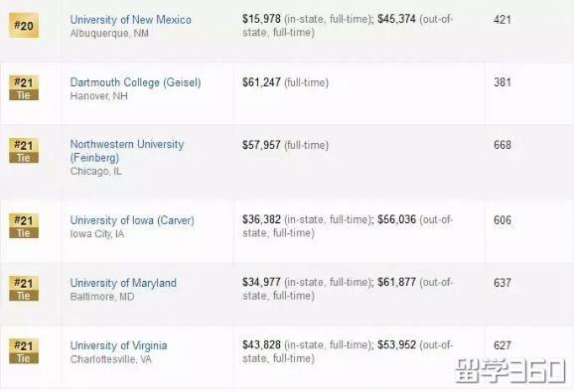
Task: Open Northwestern University (Feinberg) link
Action: point(127,151)
